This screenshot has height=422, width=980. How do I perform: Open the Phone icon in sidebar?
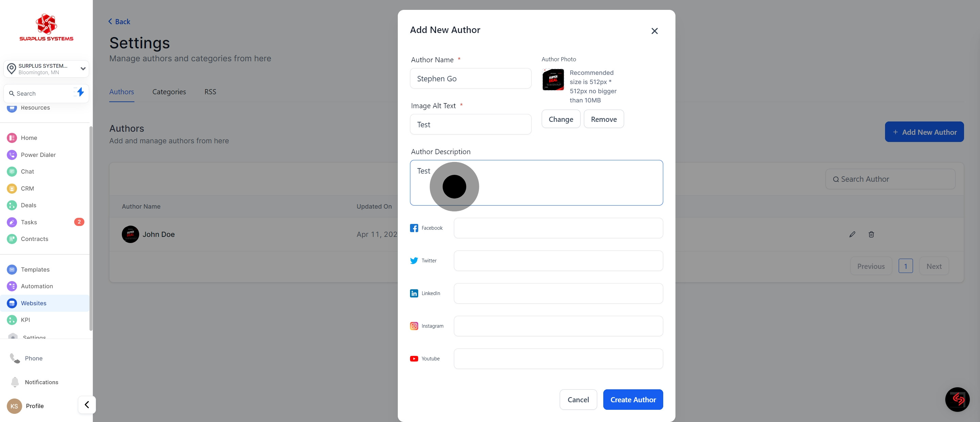point(15,358)
